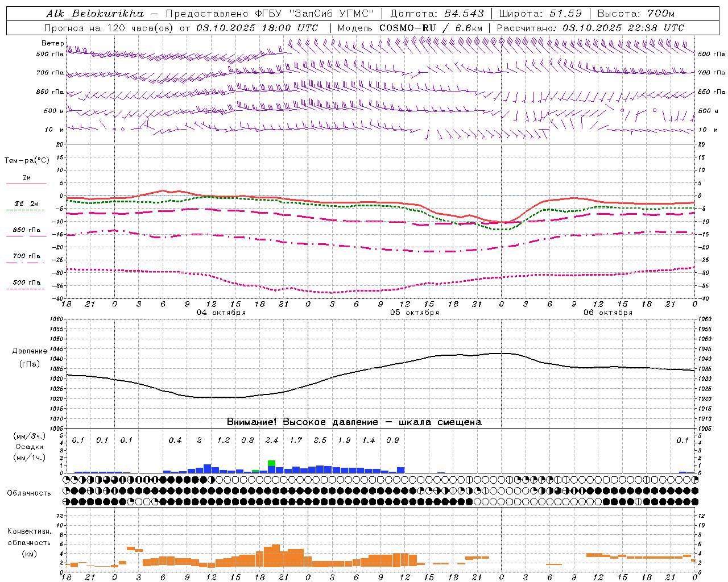
Task: Click the 'Облачность' cloud cover label
Action: 29,493
